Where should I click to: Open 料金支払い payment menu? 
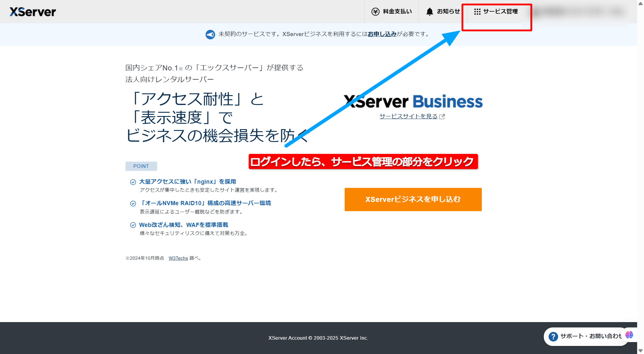tap(391, 12)
